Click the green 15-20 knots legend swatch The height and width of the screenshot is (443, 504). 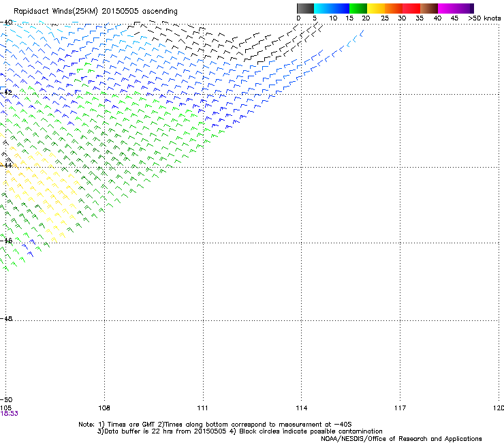[x=358, y=8]
